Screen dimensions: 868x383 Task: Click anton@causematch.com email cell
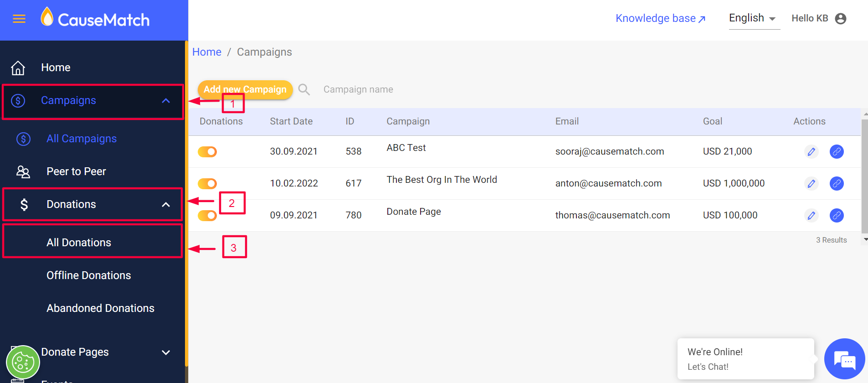608,183
